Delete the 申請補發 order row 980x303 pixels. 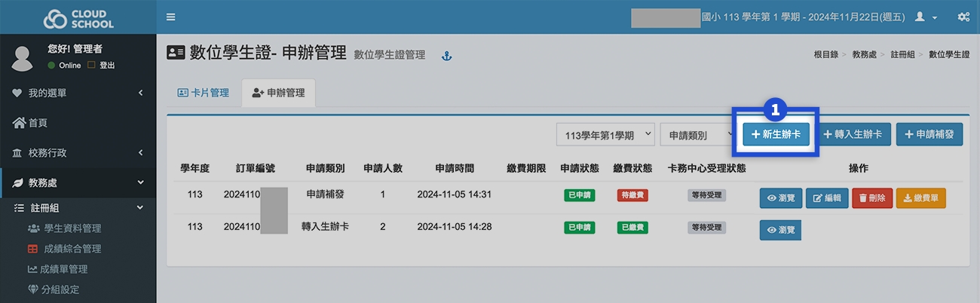[x=871, y=198]
